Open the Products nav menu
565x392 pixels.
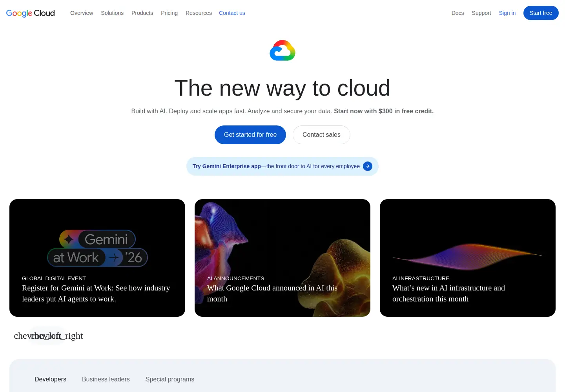142,13
